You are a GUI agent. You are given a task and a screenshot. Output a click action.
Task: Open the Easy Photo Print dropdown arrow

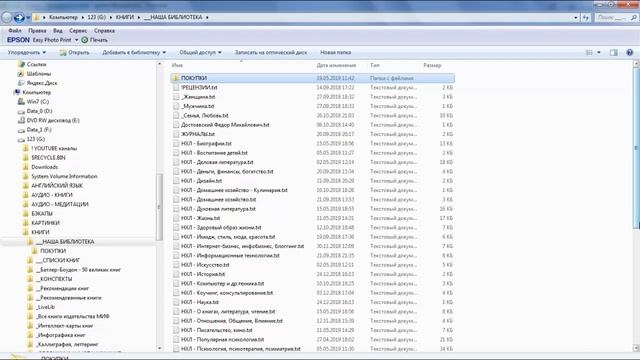pyautogui.click(x=76, y=40)
